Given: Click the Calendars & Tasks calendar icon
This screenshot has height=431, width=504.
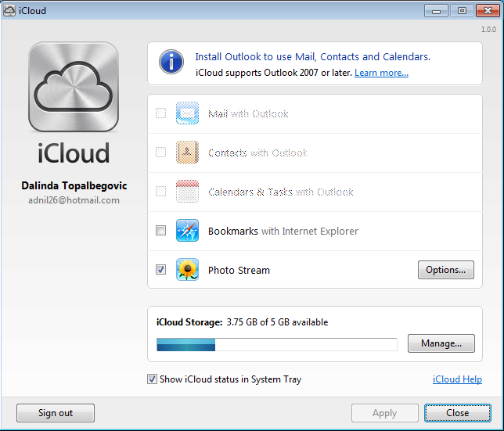Looking at the screenshot, I should pos(187,192).
